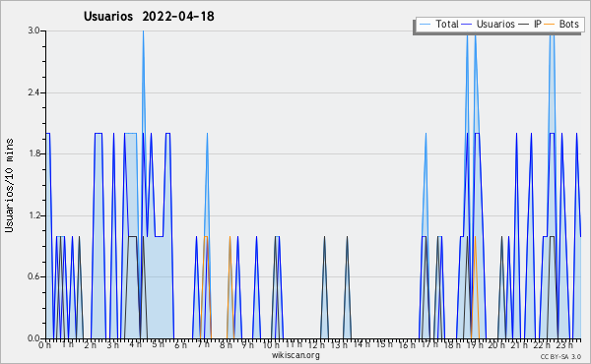
Task: Click the "21 h" x-axis label
Action: (519, 345)
